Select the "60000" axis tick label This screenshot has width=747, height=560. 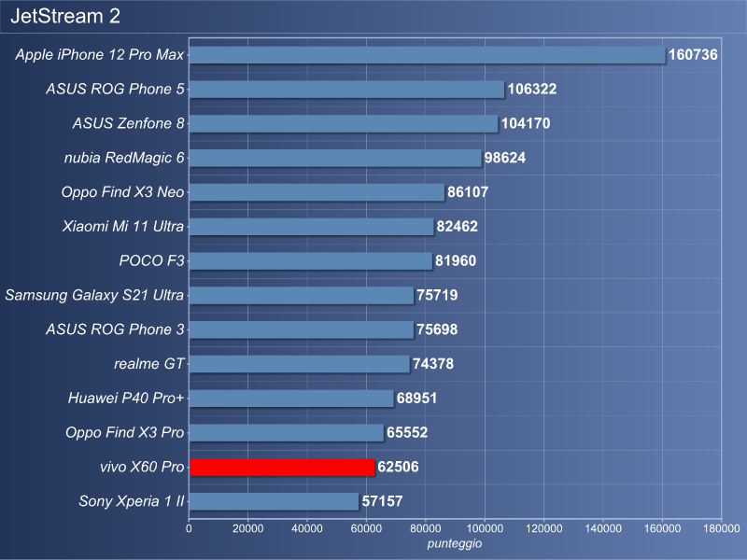click(366, 528)
